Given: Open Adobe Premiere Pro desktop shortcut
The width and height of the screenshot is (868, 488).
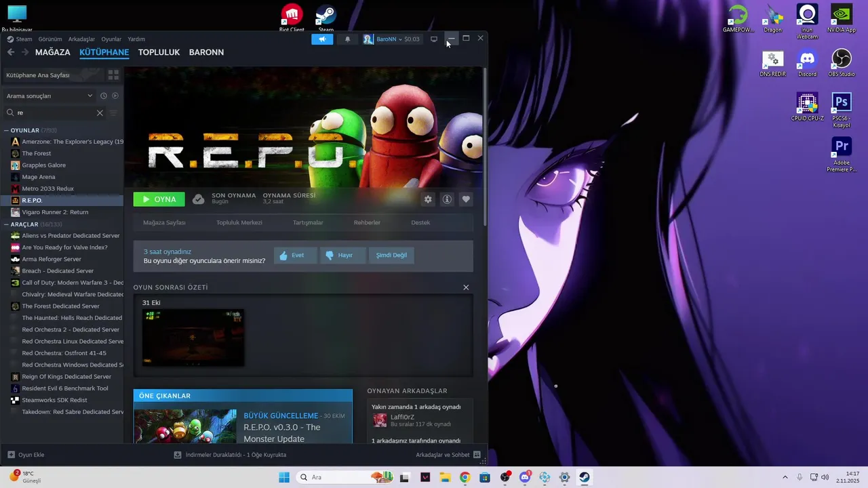Looking at the screenshot, I should point(842,155).
